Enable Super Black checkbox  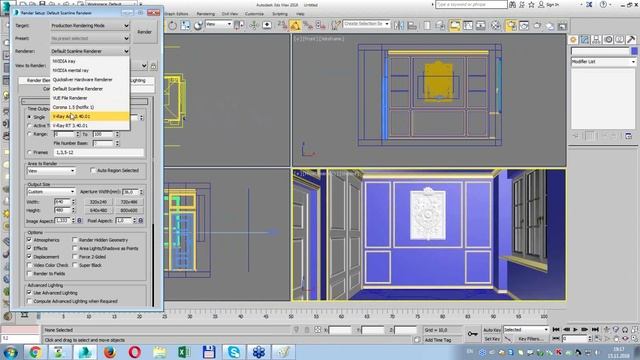tap(75, 265)
